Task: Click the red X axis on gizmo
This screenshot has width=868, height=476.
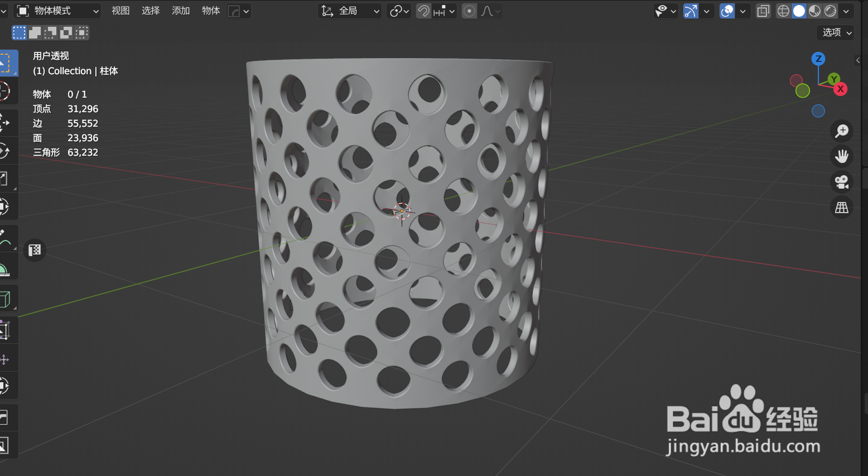Action: [841, 89]
